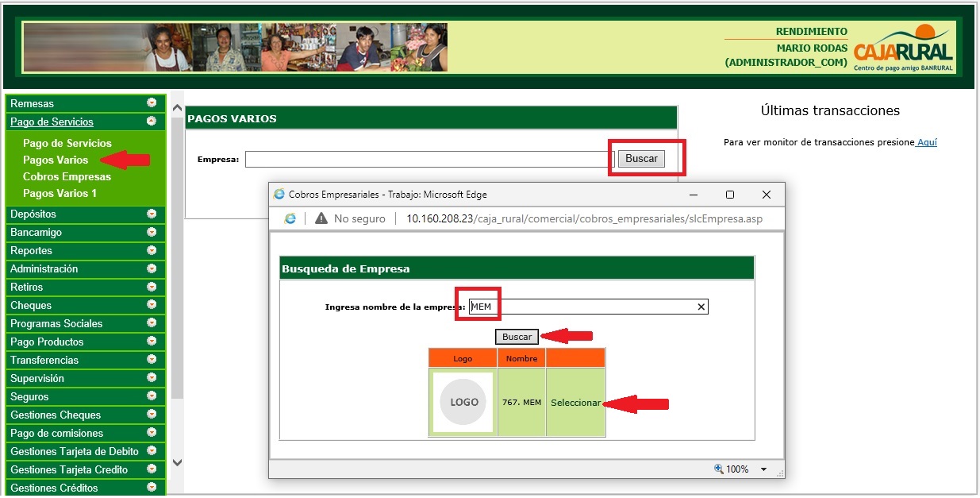Open Pagos Varios 1 submenu item
The height and width of the screenshot is (498, 980).
click(60, 193)
